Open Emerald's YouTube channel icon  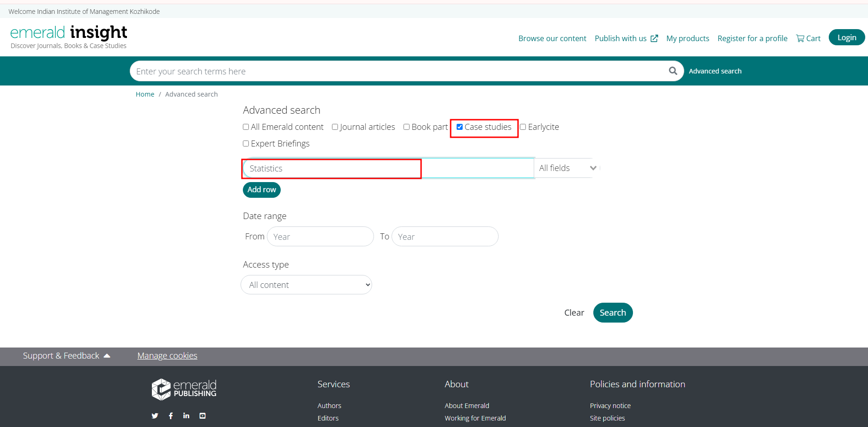pos(202,416)
